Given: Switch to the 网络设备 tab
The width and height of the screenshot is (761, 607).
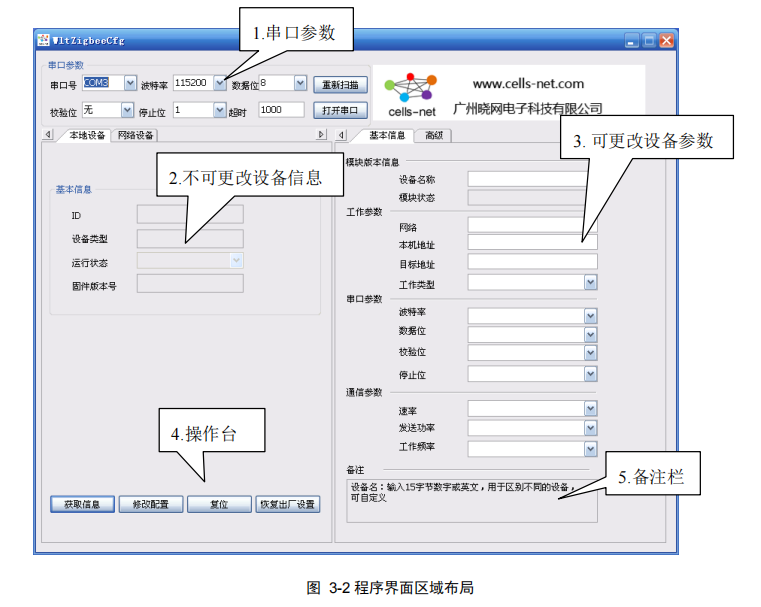Looking at the screenshot, I should tap(135, 135).
